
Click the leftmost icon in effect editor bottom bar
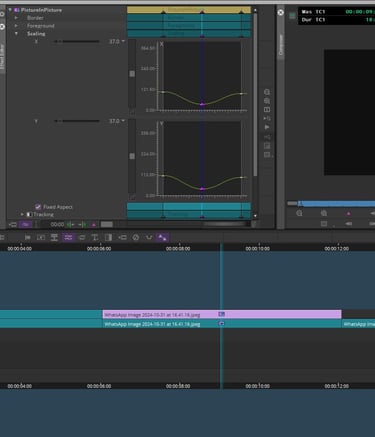click(x=13, y=224)
